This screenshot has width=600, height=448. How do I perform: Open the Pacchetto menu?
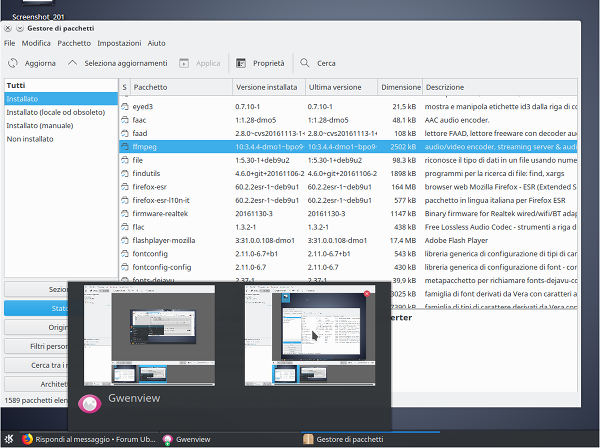[x=74, y=43]
